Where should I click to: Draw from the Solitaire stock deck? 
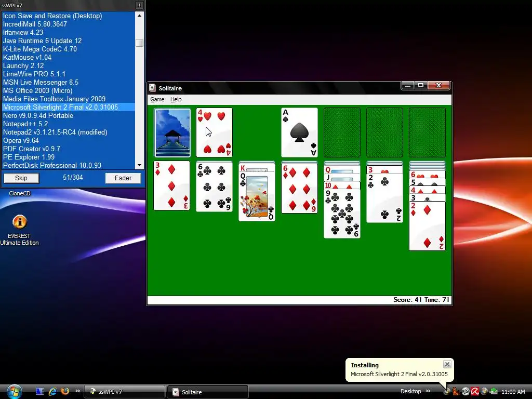click(172, 132)
